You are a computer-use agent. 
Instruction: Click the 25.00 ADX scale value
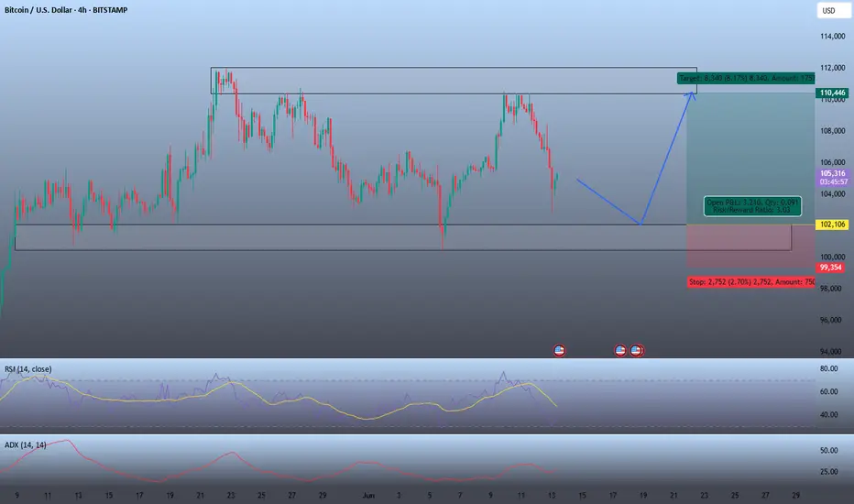pos(829,472)
